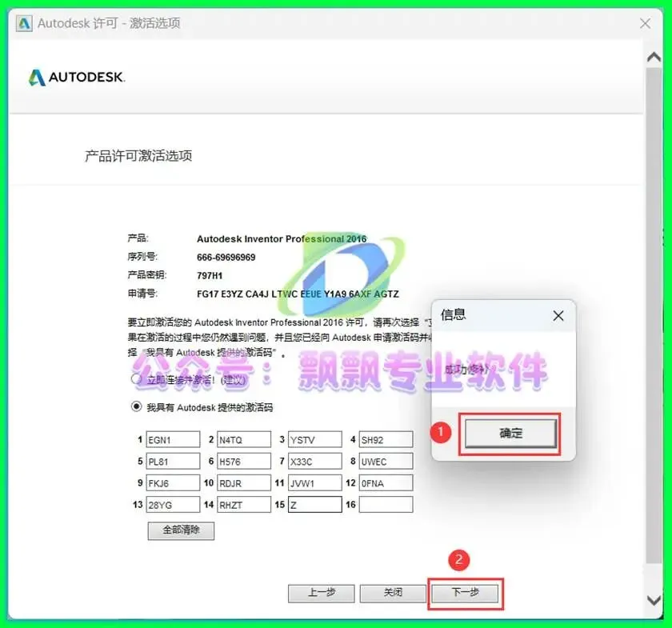Select 我具有 Autodesk 提供的激活码 radio option
Image resolution: width=672 pixels, height=628 pixels.
pos(136,406)
